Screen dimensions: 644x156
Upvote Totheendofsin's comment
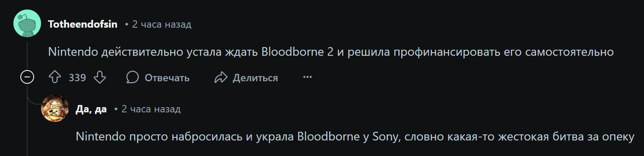tap(54, 78)
